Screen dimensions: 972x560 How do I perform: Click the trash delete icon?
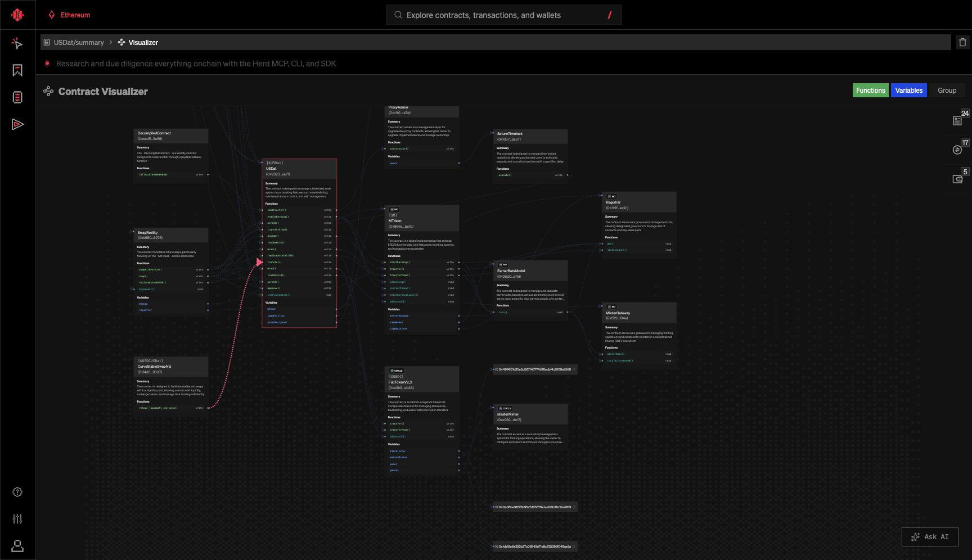pos(962,42)
